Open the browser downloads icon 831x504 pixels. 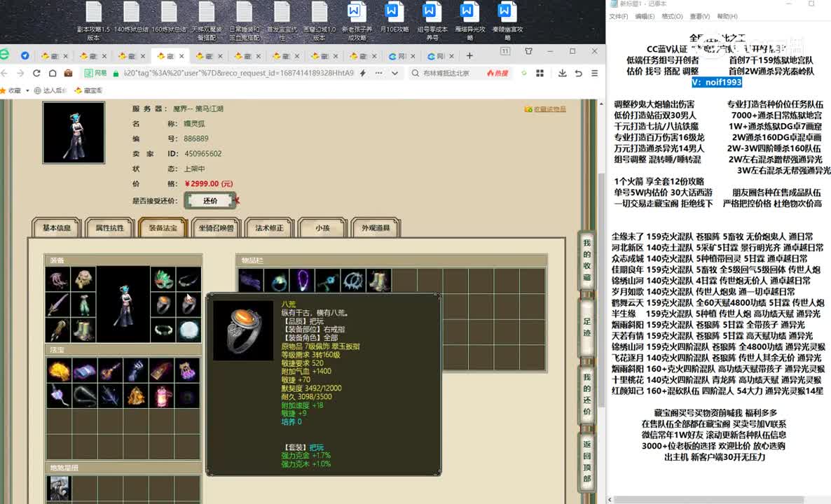tap(563, 73)
